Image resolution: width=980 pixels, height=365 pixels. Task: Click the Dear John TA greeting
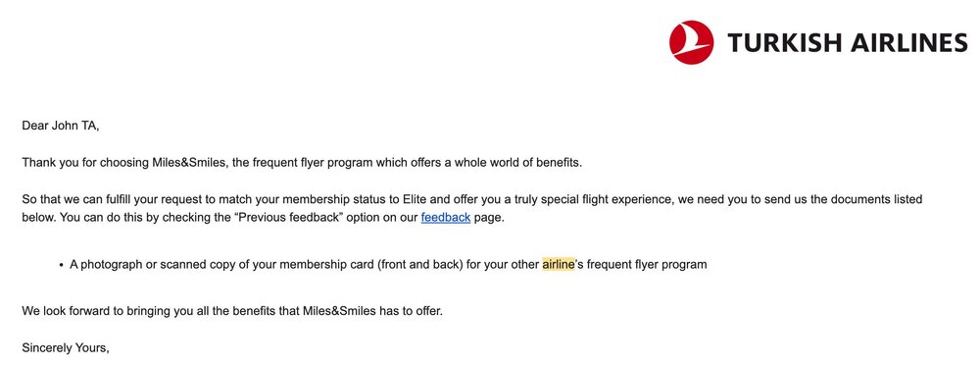[x=61, y=126]
